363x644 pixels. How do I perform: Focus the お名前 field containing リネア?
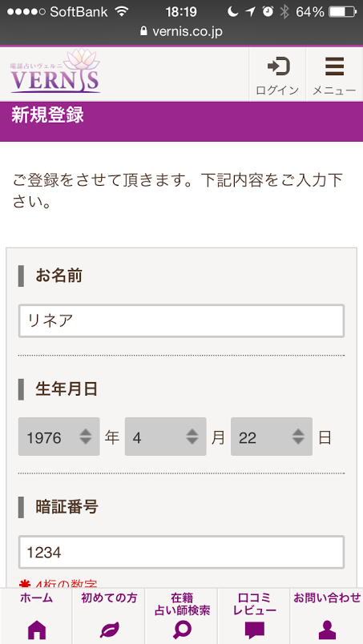(x=181, y=320)
